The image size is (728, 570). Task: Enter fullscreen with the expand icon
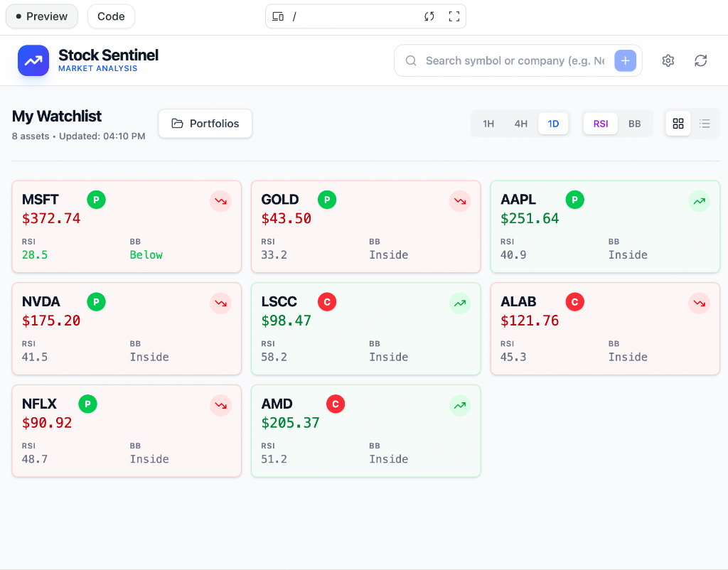pos(454,16)
